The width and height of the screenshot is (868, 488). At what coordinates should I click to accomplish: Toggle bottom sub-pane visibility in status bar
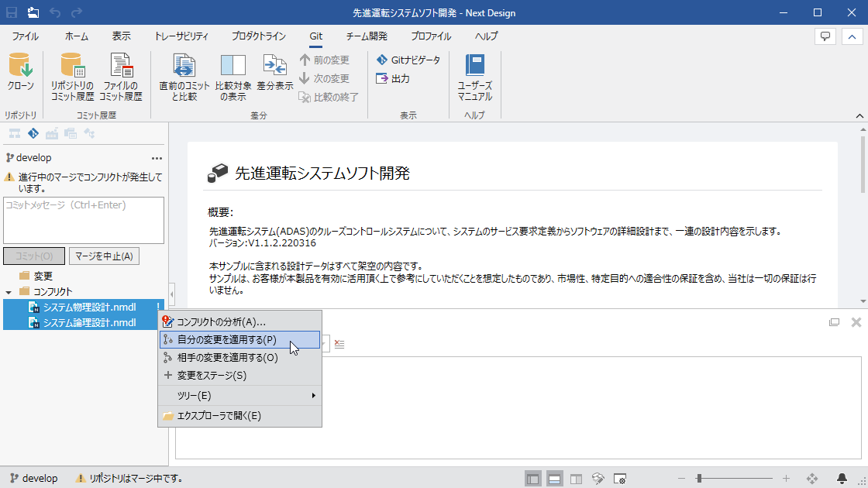554,479
